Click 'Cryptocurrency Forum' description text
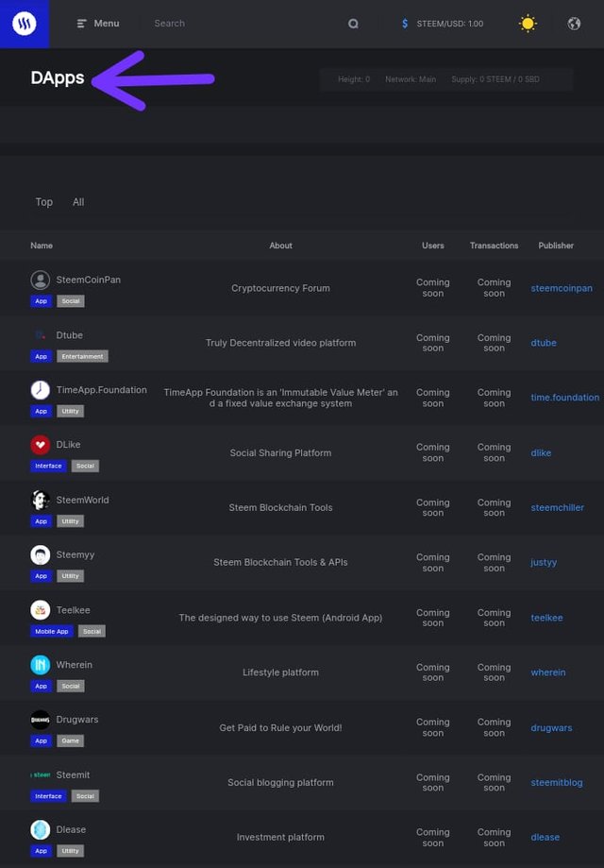This screenshot has width=604, height=868. click(280, 288)
